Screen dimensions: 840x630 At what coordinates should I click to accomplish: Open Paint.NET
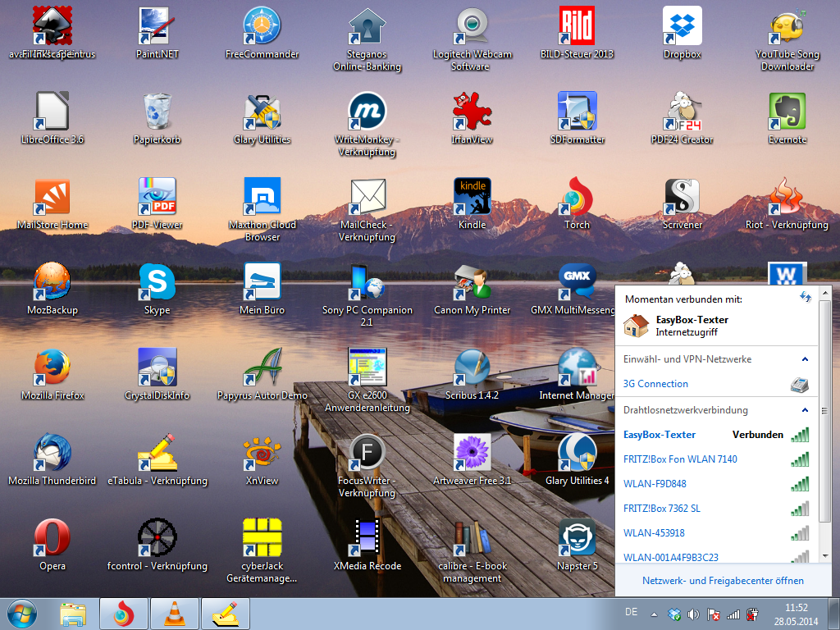coord(156,25)
